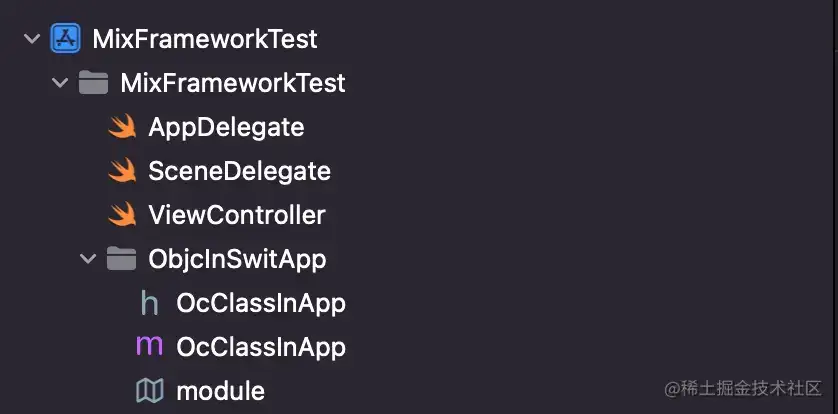Click the Swift icon next to AppDelegate
Viewport: 838px width, 414px height.
tap(122, 127)
